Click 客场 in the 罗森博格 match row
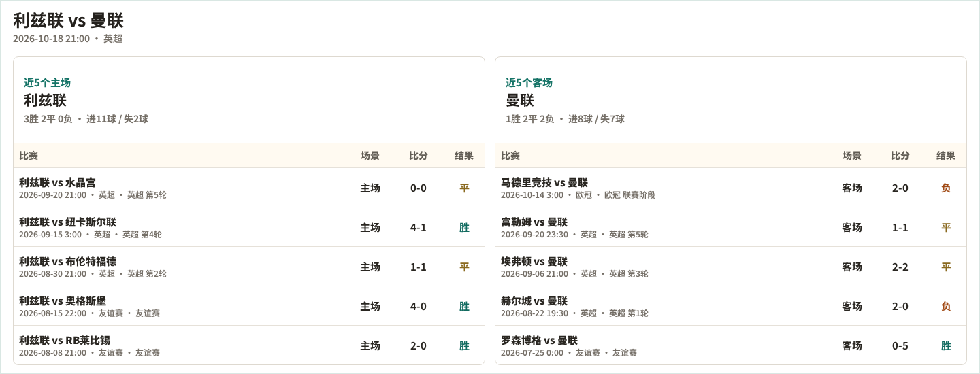Image resolution: width=980 pixels, height=374 pixels. 852,345
